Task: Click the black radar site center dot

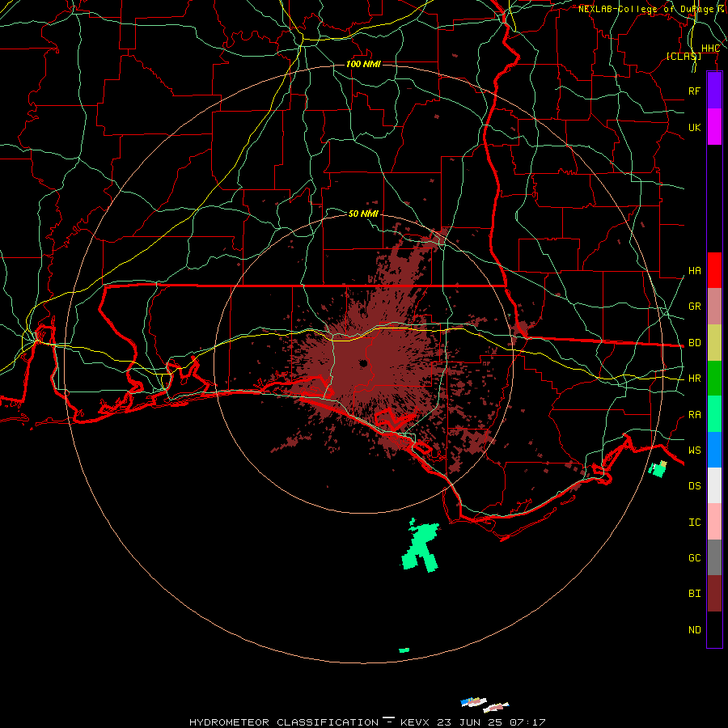Action: click(363, 363)
